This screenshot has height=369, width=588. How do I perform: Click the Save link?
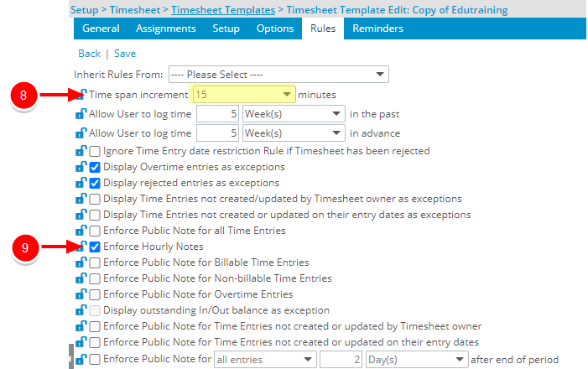point(125,54)
